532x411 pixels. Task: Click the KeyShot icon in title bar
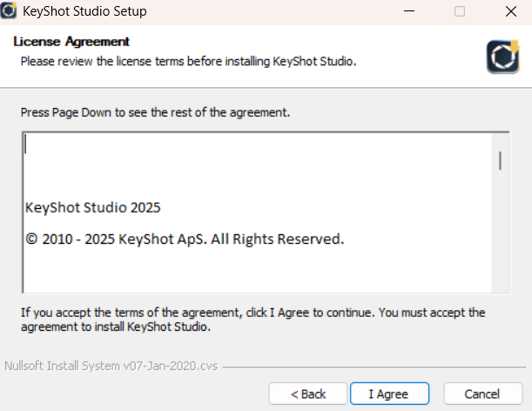10,11
